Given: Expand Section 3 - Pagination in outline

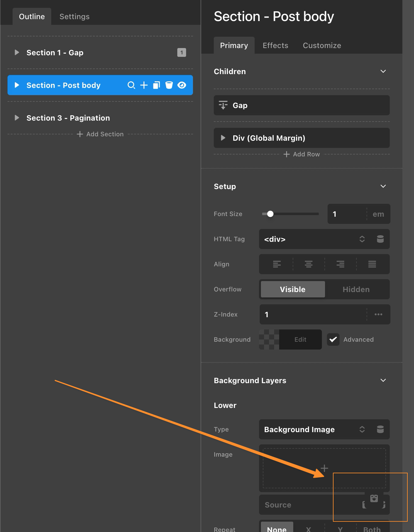Looking at the screenshot, I should tap(17, 118).
